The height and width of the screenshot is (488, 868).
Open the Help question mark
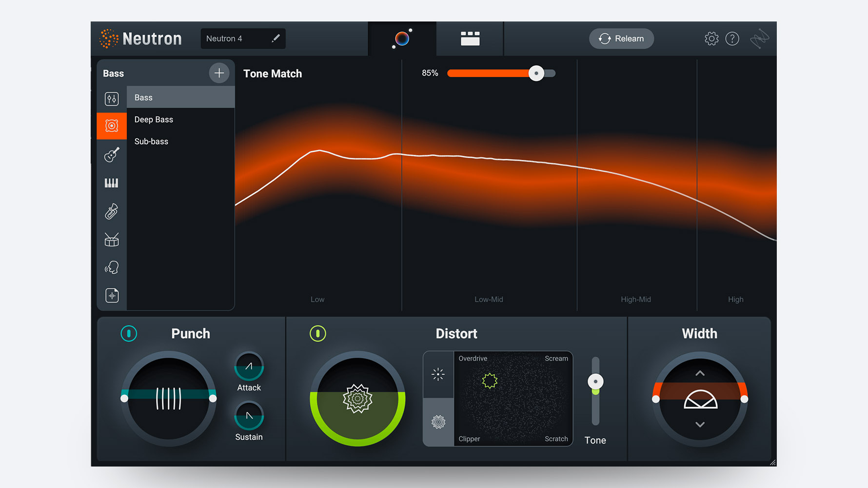(732, 39)
